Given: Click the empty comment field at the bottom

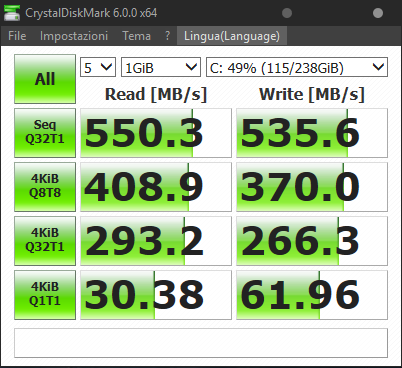Looking at the screenshot, I should tap(201, 343).
